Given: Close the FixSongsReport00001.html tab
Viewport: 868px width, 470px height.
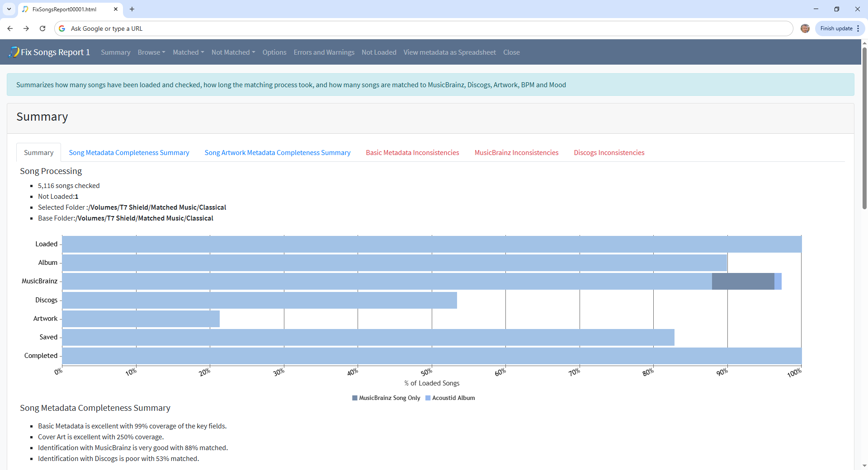Looking at the screenshot, I should click(116, 9).
